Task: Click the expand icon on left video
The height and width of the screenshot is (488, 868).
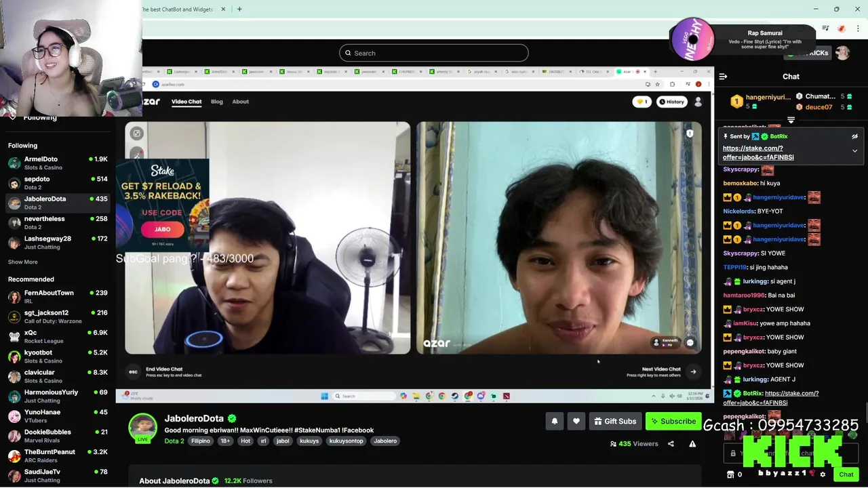Action: pos(137,134)
